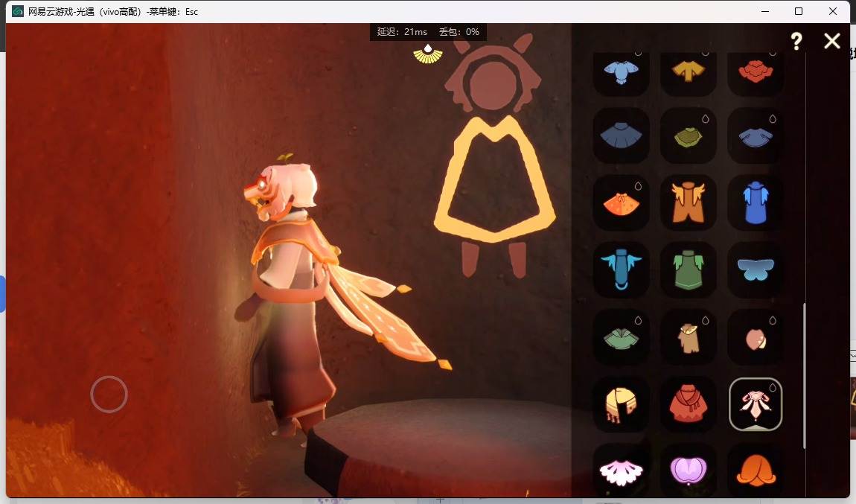Pick the tan cape with straw hat
Screen dimensions: 856x504
click(689, 337)
